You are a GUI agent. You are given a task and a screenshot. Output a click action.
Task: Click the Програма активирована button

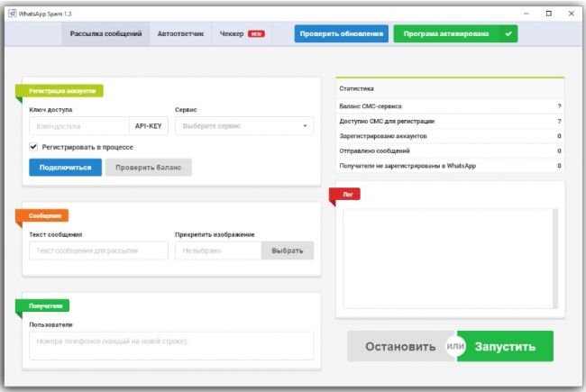455,33
